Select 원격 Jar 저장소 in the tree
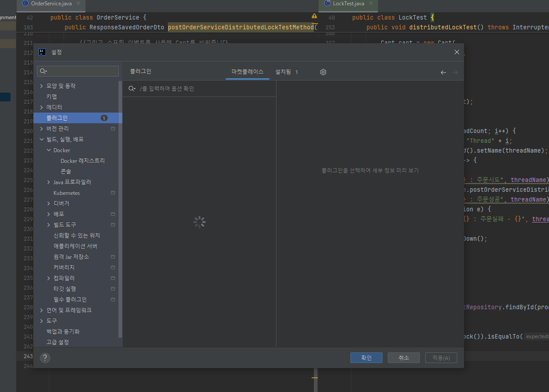This screenshot has height=392, width=549. pyautogui.click(x=71, y=257)
